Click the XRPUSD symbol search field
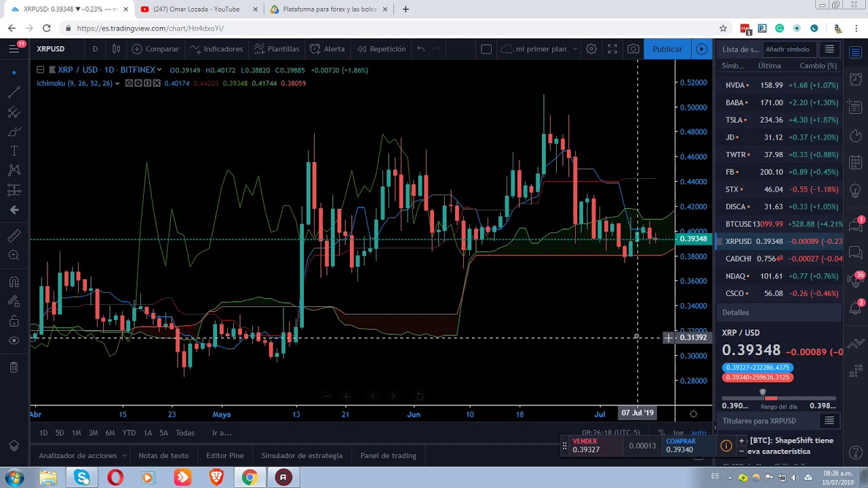The height and width of the screenshot is (488, 868). tap(51, 49)
